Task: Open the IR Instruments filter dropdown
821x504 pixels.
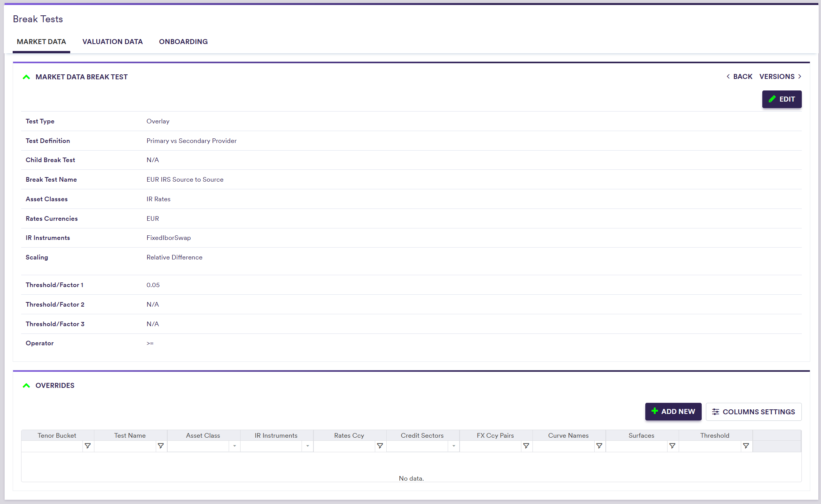Action: [x=307, y=446]
